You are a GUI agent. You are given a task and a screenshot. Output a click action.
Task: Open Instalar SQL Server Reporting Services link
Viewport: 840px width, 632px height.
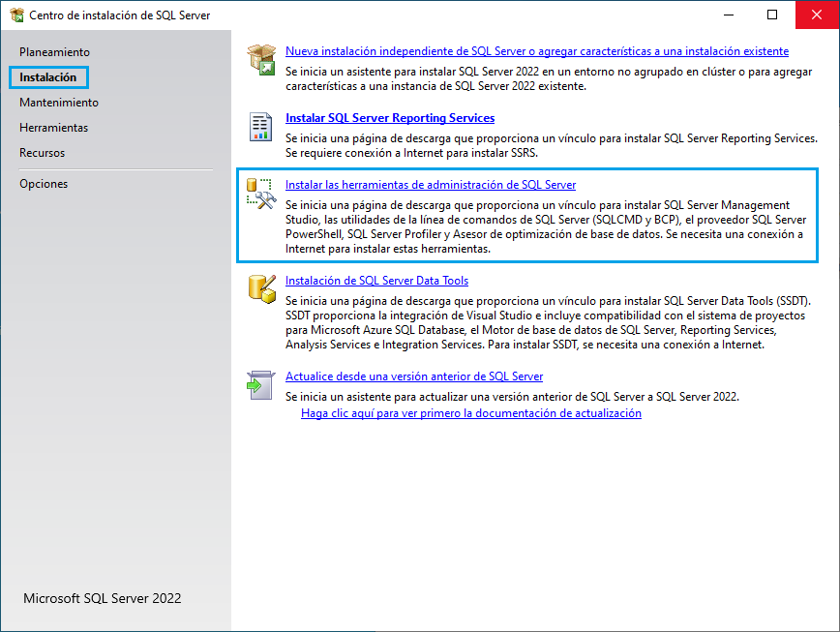[390, 118]
